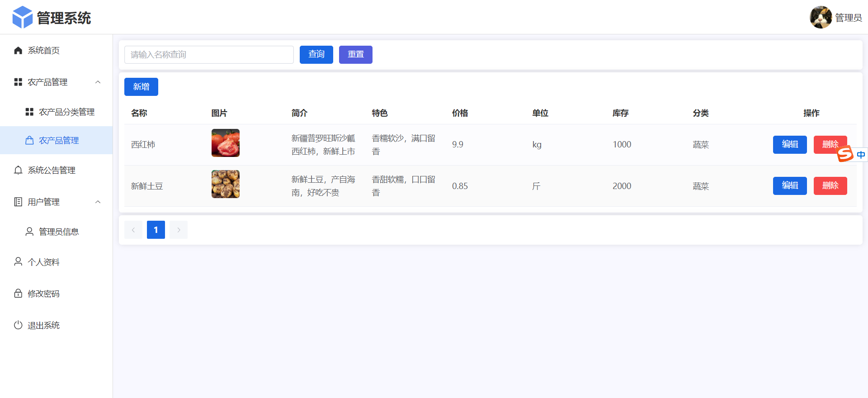This screenshot has height=398, width=868.
Task: Select 退出系统 in the sidebar
Action: click(56, 325)
